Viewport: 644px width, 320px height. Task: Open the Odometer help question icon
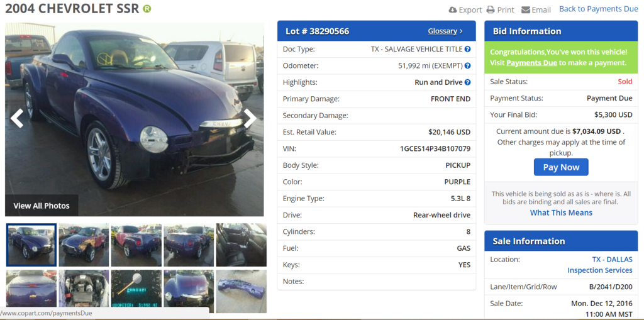pos(467,66)
